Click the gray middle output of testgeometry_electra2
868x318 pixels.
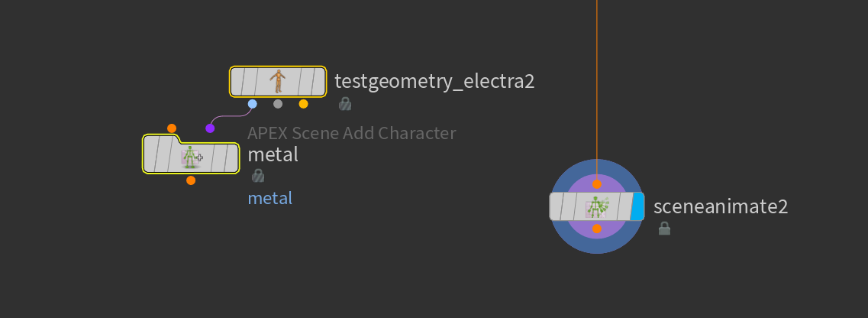pyautogui.click(x=278, y=104)
